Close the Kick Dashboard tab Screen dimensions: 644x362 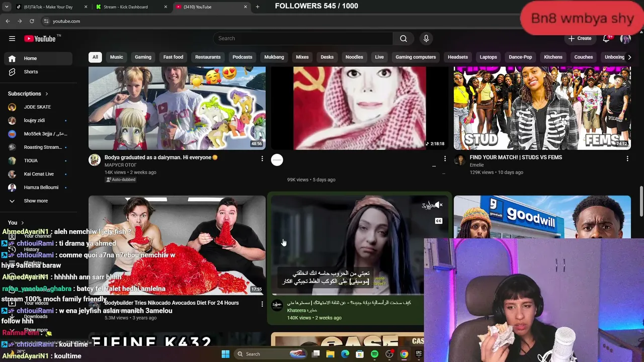[166, 7]
